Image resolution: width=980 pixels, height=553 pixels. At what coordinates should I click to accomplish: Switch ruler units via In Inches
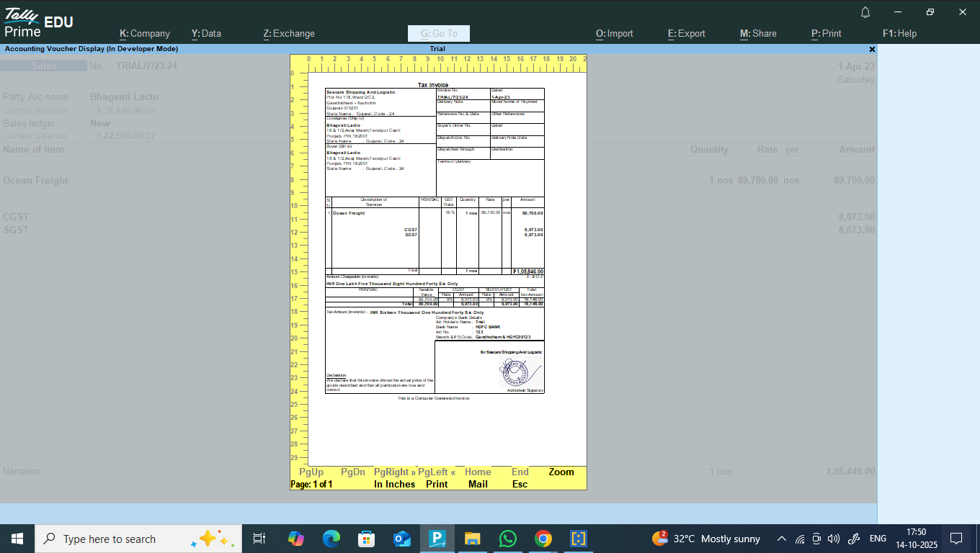click(x=394, y=484)
